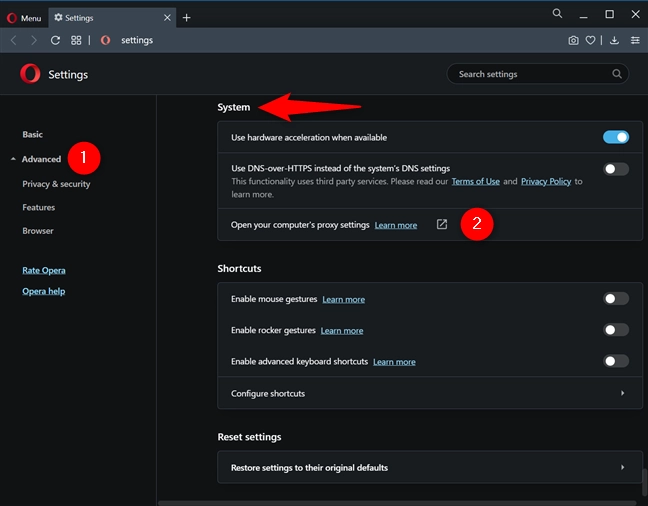Open the Browser section
This screenshot has width=648, height=506.
(x=38, y=231)
